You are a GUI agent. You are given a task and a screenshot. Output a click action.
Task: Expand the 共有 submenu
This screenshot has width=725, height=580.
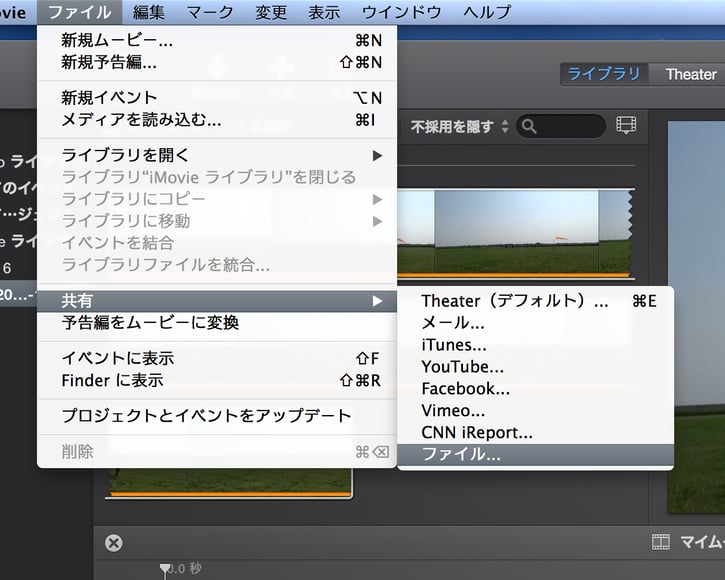click(216, 301)
